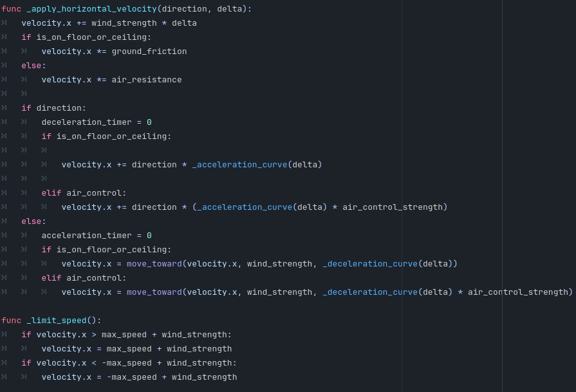Viewport: 576px width, 392px height.
Task: Click the second move_toward call
Action: tap(154, 292)
